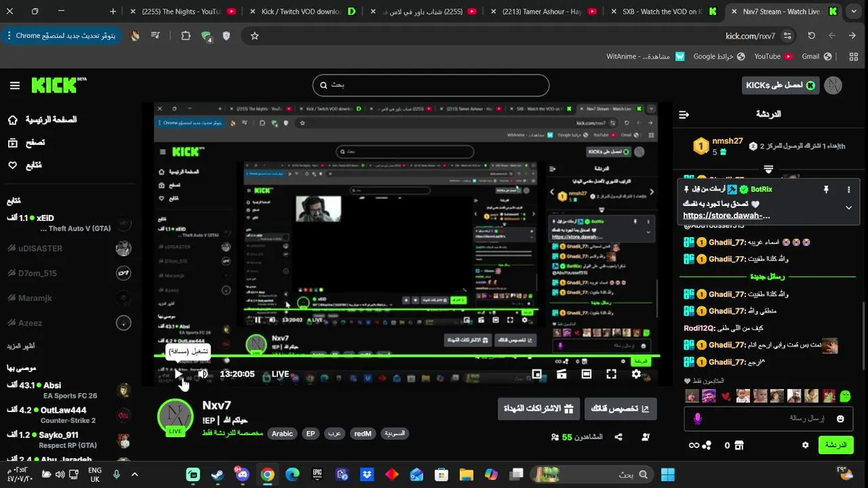868x488 pixels.
Task: Collapse the chat panel icon
Action: tap(684, 115)
